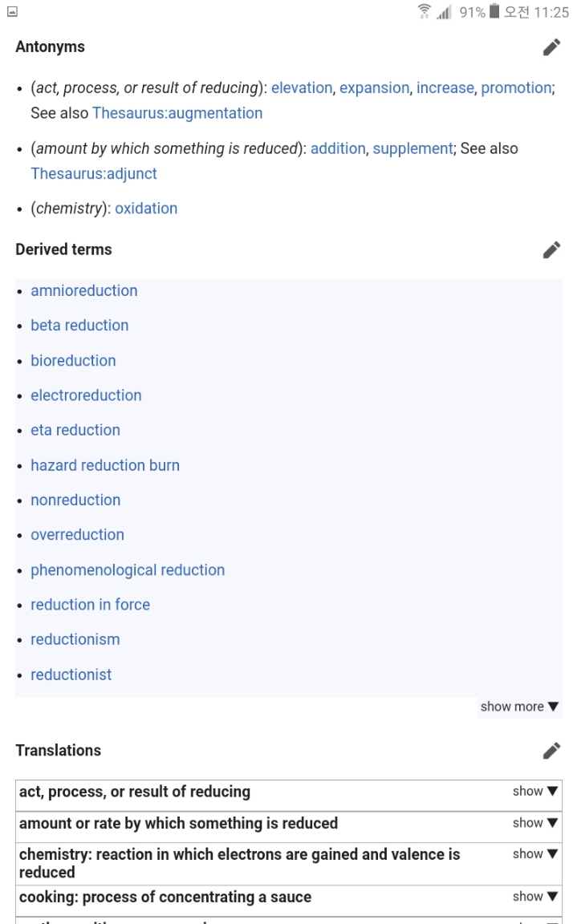Expand derived terms with show more
This screenshot has width=577, height=924.
coord(519,707)
